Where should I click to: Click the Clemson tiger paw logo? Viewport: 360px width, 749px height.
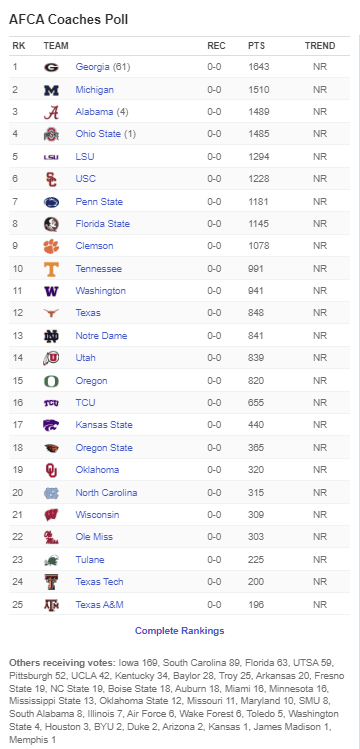click(51, 246)
